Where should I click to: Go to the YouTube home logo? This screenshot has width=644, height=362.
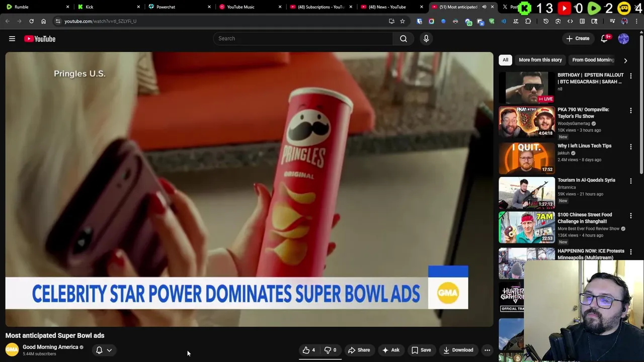pyautogui.click(x=40, y=39)
